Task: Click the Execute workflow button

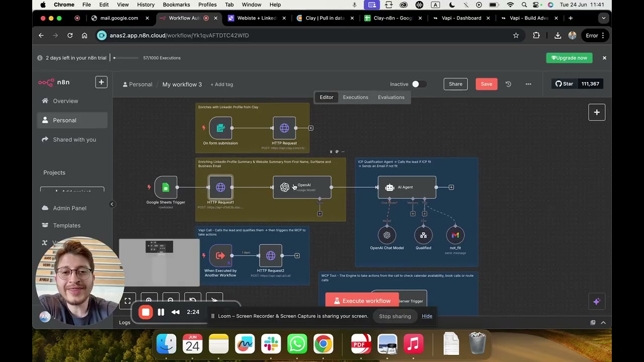Action: 362,301
